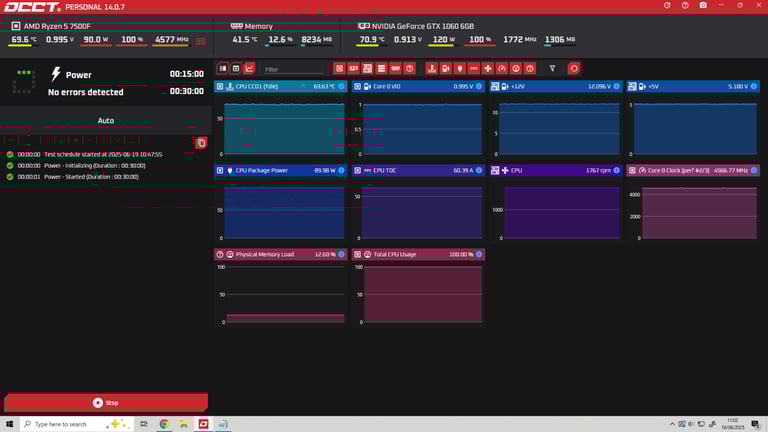Toggle usage load readings filter in toolbar
Screen dimensions: 768x432
click(x=516, y=69)
